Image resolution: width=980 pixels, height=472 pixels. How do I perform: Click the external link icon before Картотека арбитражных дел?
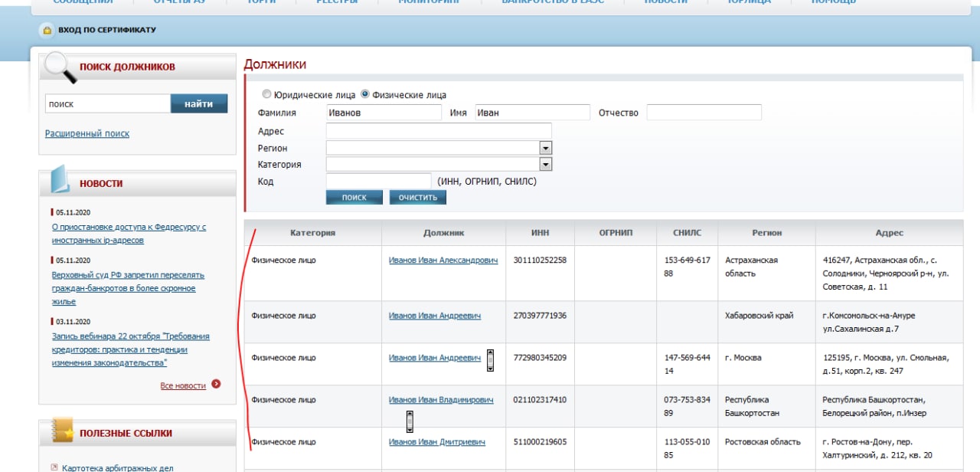[x=54, y=467]
